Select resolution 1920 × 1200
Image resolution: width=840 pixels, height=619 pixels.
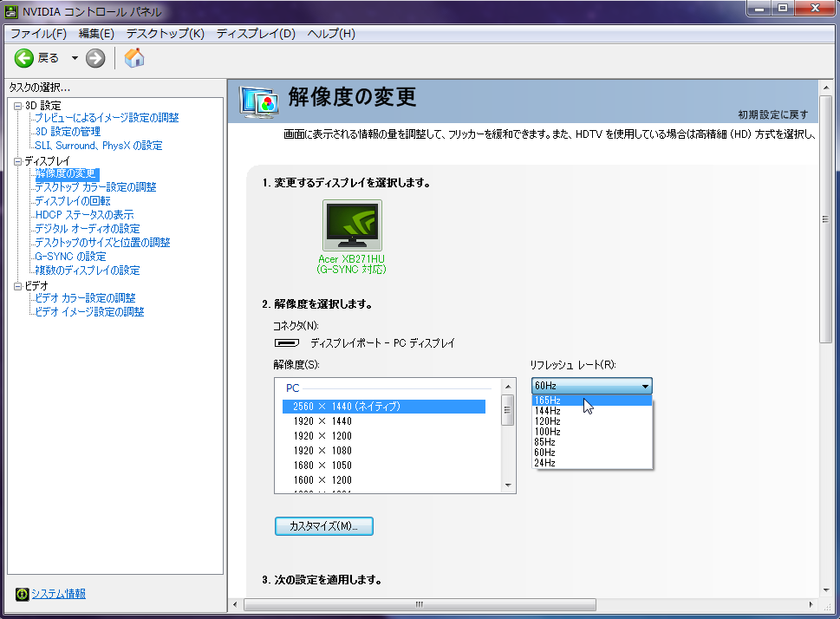(x=383, y=436)
